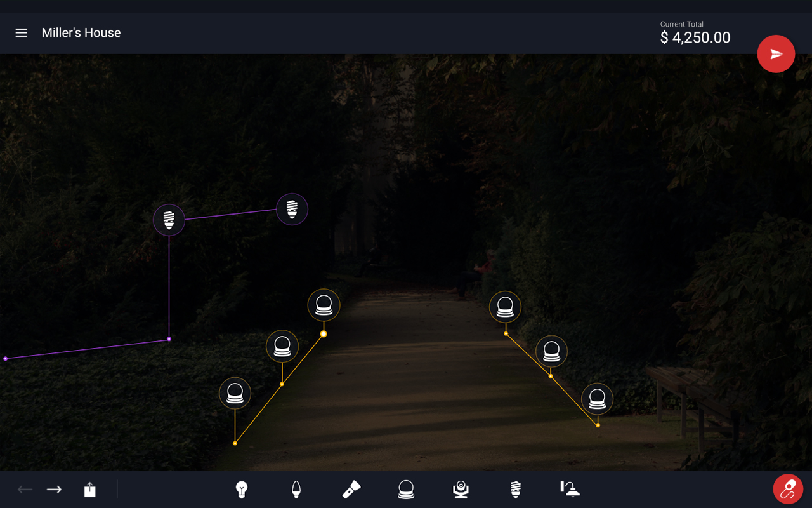The width and height of the screenshot is (812, 508).
Task: Select the purple spiral bulb above the vertical wire
Action: click(169, 220)
